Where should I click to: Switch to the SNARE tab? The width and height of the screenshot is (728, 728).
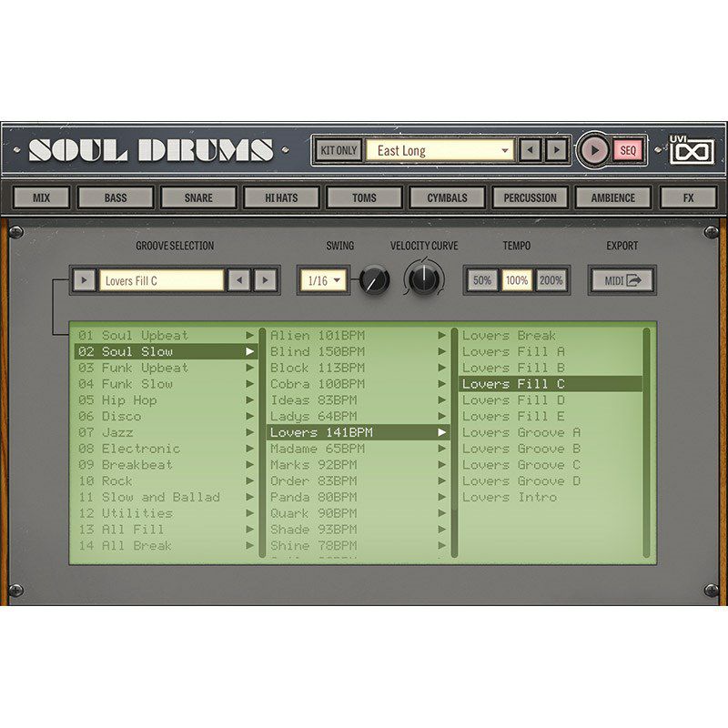pos(198,197)
